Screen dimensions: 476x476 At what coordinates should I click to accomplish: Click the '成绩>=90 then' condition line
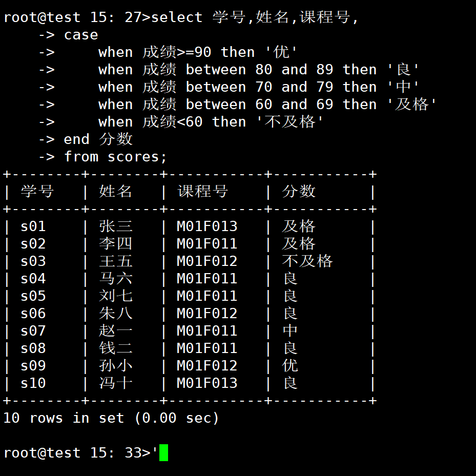point(197,52)
